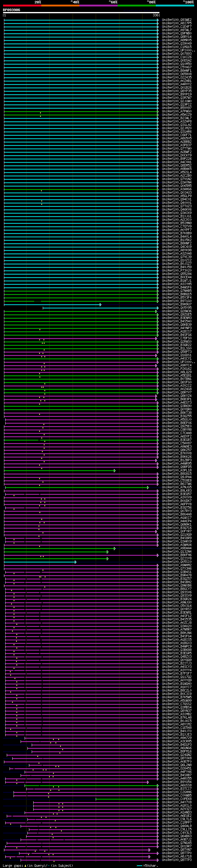Click the UniRef100_C1E548 label

click(177, 728)
